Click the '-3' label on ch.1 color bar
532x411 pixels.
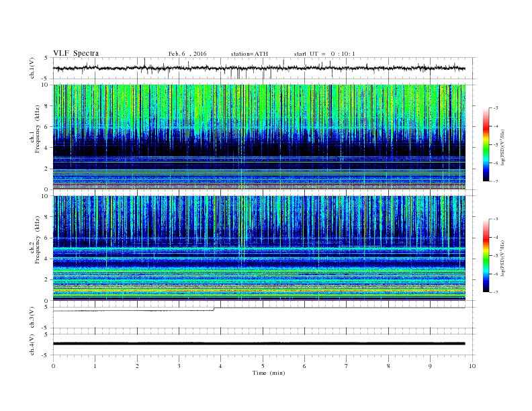coord(496,108)
